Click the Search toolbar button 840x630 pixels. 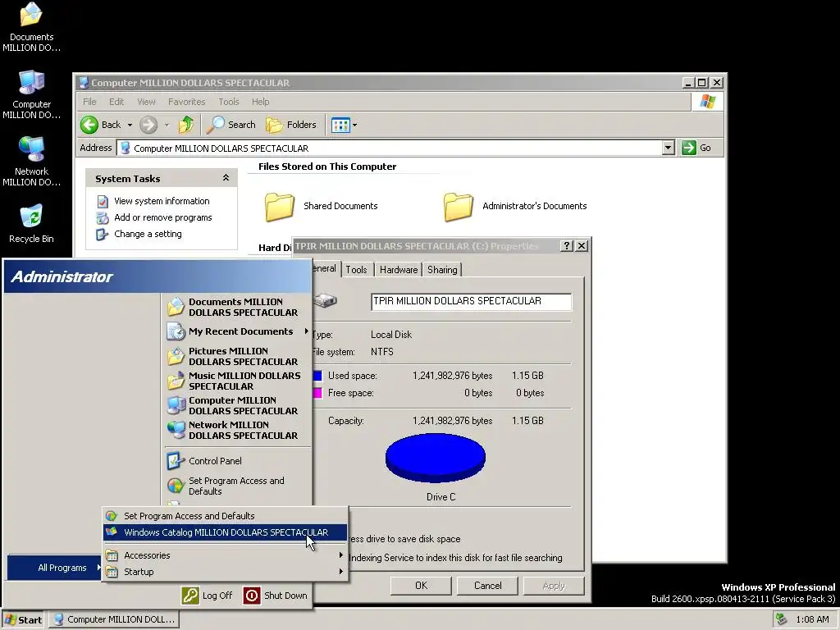click(231, 125)
